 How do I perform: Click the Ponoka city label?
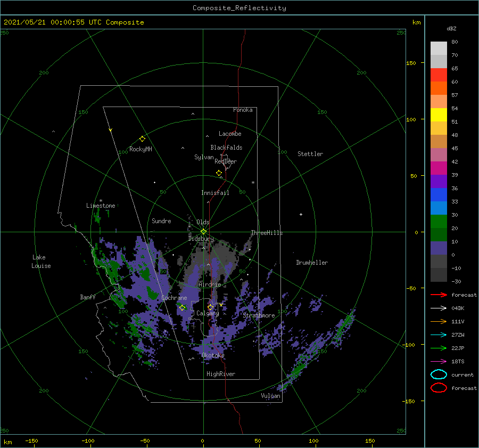tap(243, 110)
